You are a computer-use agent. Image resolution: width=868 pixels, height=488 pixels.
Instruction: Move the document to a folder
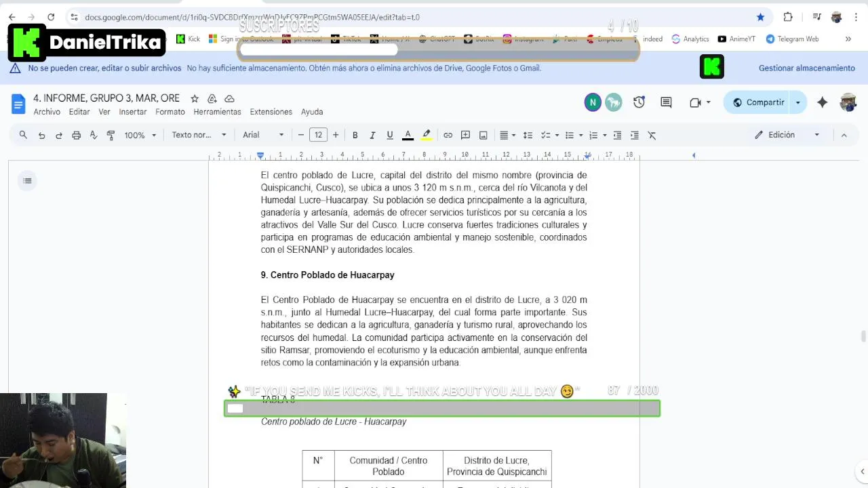pyautogui.click(x=212, y=98)
